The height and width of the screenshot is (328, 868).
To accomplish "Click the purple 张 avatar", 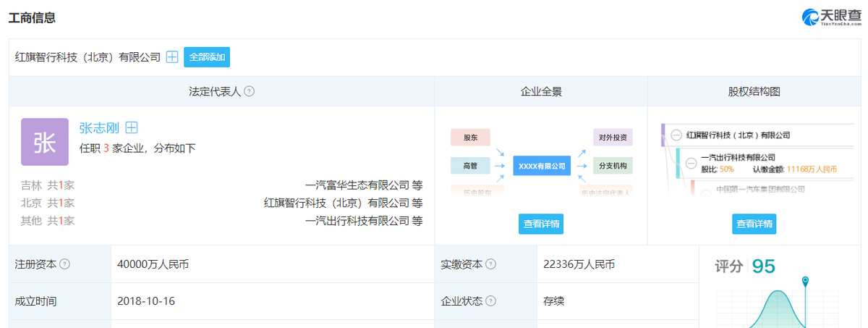I will coord(45,142).
